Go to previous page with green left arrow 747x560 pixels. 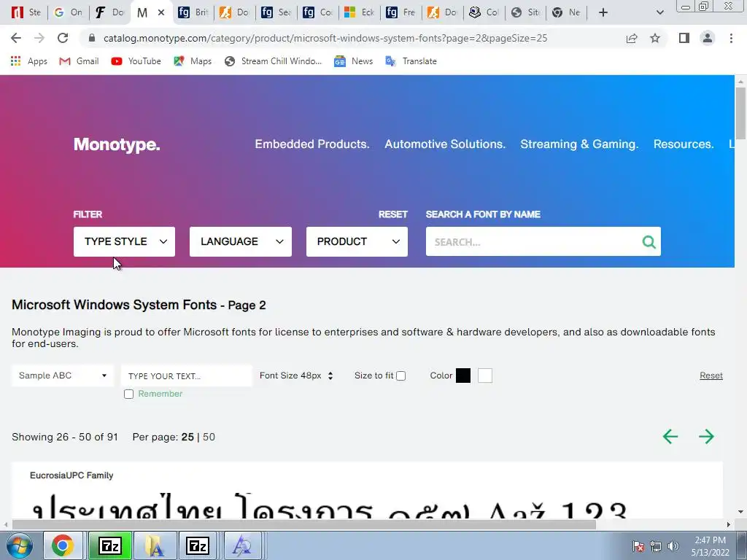670,436
